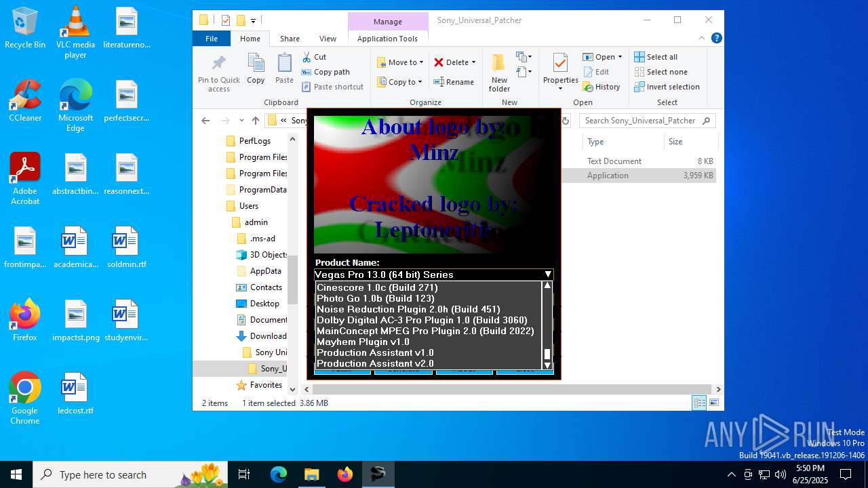This screenshot has width=868, height=488.
Task: Click the Manage contextual tab
Action: point(388,22)
